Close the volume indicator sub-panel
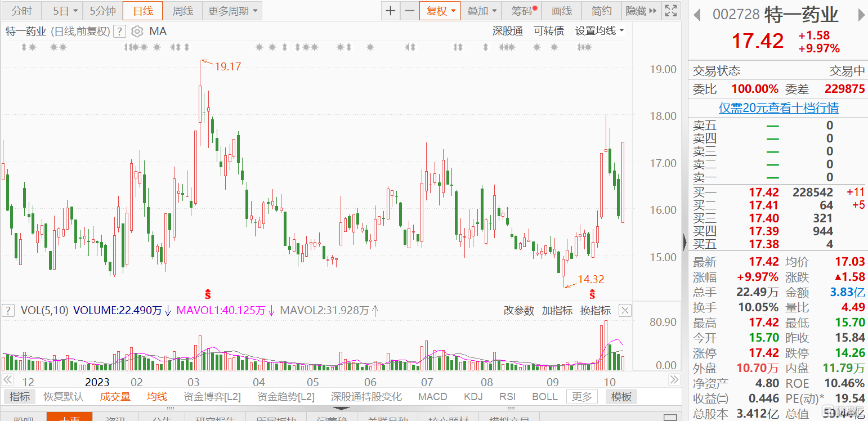This screenshot has height=421, width=868. point(625,310)
